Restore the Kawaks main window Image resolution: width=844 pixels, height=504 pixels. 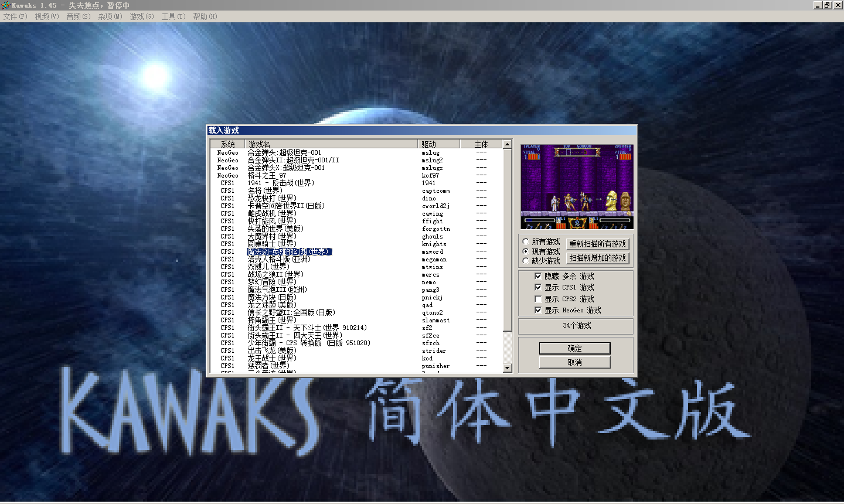pos(827,5)
